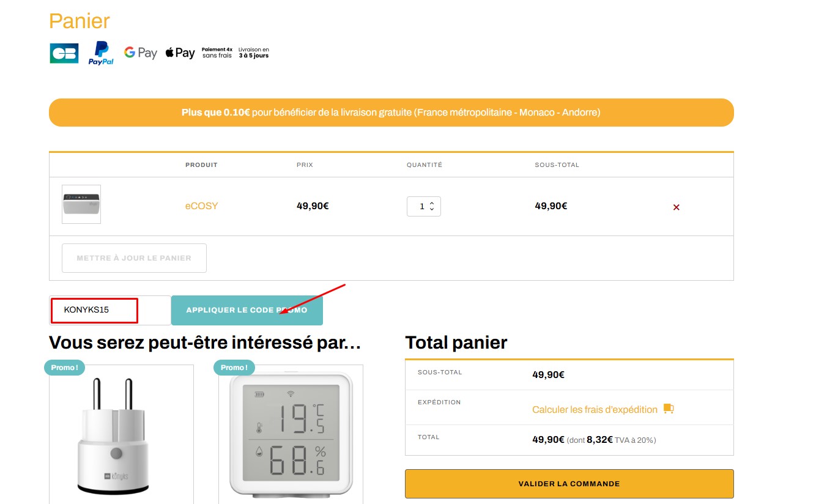
Task: Click the CB payment card icon
Action: tap(64, 53)
